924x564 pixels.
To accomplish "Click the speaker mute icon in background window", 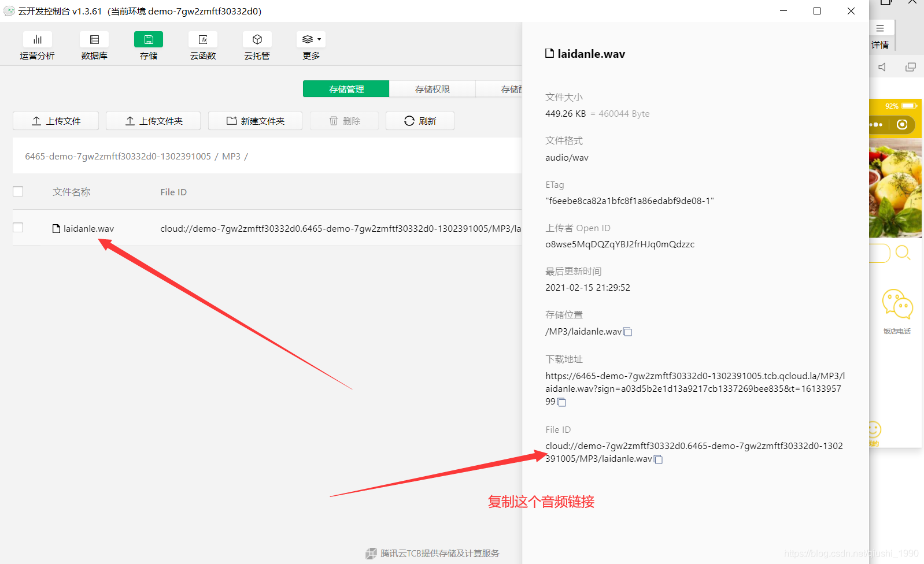I will tap(882, 67).
